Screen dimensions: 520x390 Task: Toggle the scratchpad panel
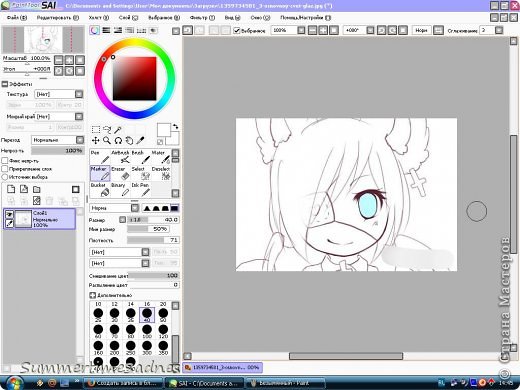[x=153, y=30]
